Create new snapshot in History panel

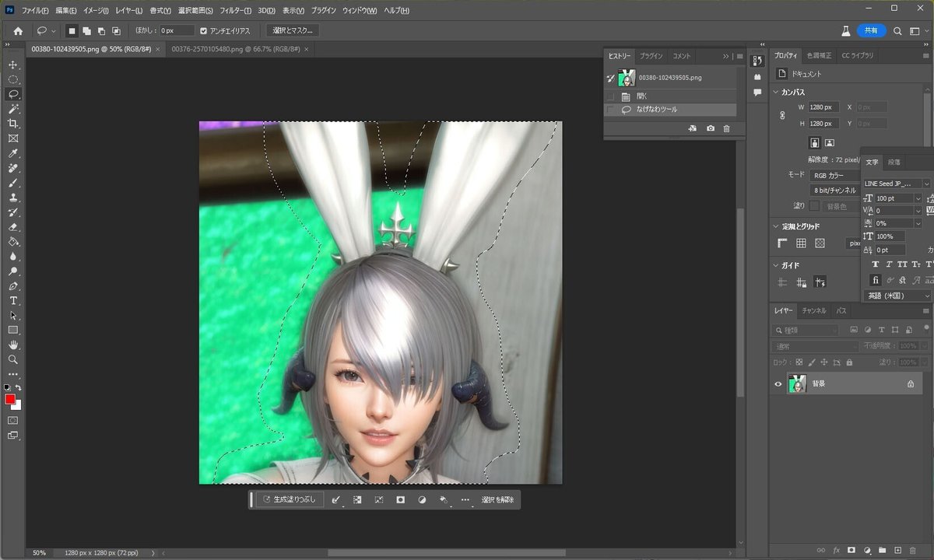(x=711, y=128)
